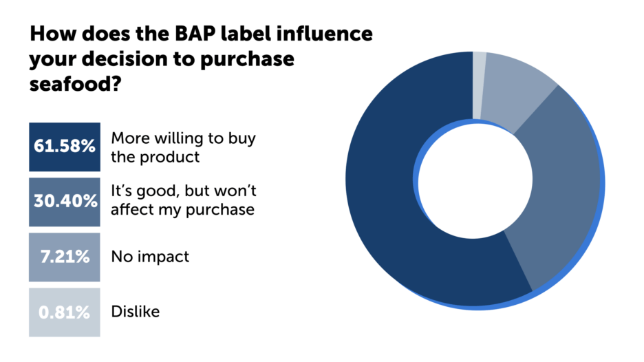The image size is (644, 362).
Task: Click the 30.40% legend color box
Action: (65, 202)
